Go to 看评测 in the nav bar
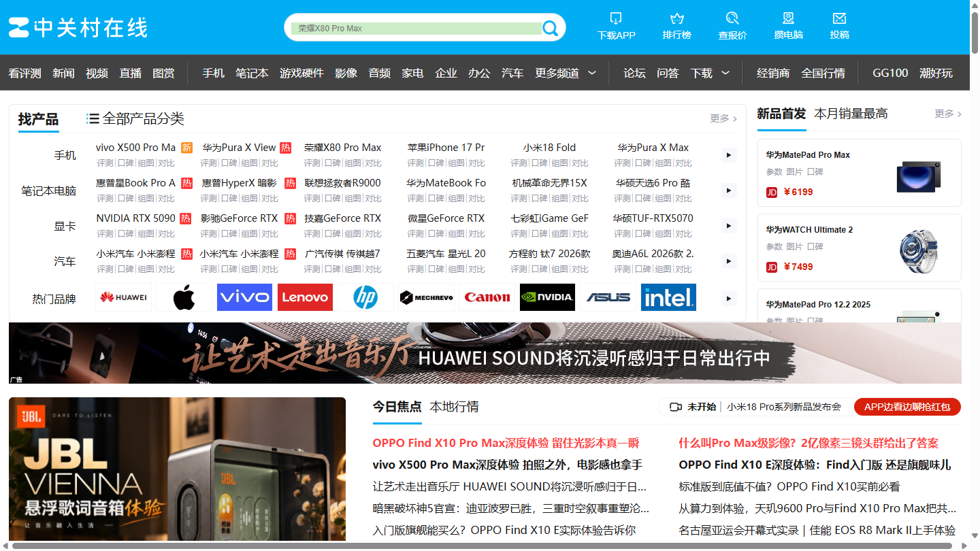The width and height of the screenshot is (980, 551). pyautogui.click(x=25, y=73)
